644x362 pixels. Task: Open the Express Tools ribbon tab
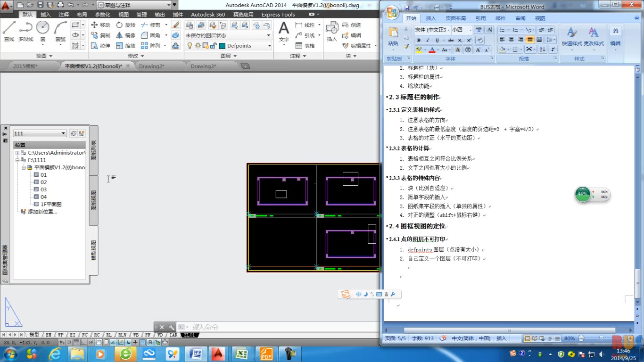point(278,15)
